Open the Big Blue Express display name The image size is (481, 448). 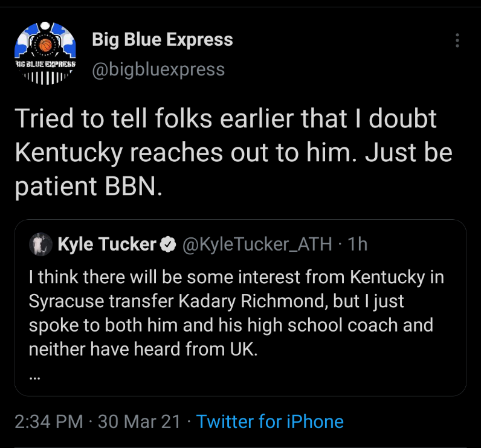(162, 40)
